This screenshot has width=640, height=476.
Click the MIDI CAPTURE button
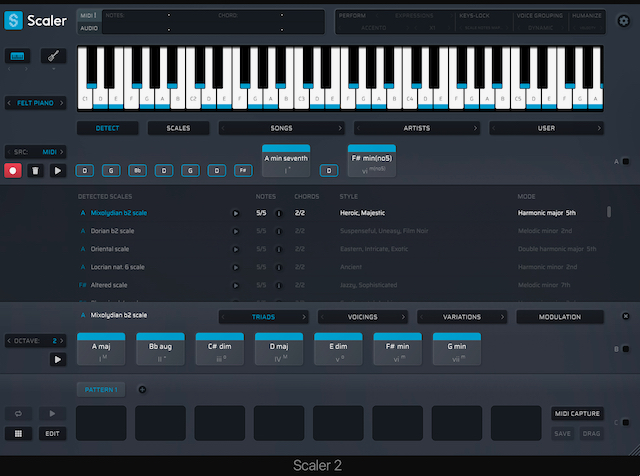(577, 414)
